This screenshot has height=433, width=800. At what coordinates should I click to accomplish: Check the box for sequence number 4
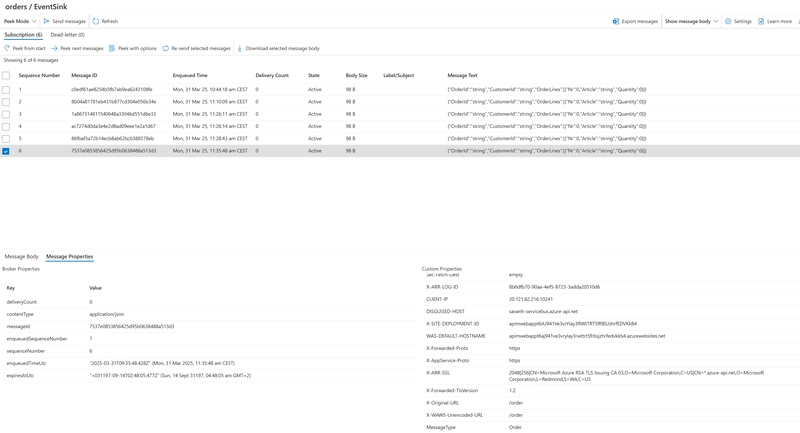tap(6, 126)
